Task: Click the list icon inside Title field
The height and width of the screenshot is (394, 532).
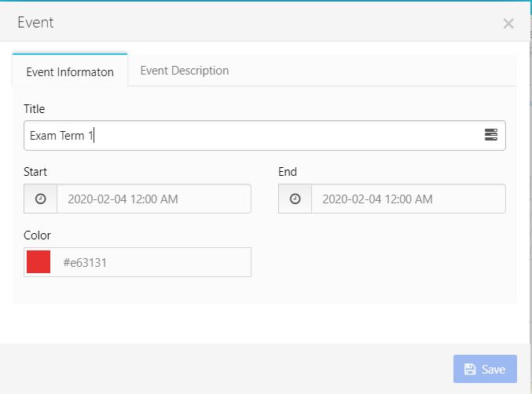Action: pyautogui.click(x=491, y=135)
